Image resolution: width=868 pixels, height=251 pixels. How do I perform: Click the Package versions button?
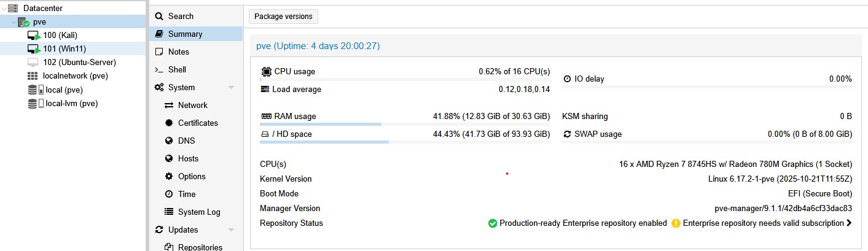pos(283,17)
